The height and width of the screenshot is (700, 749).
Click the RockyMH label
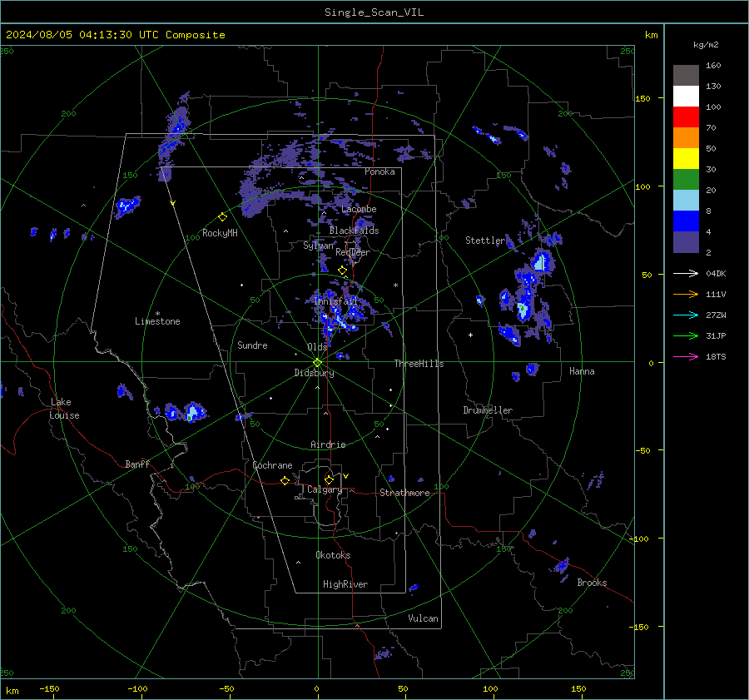click(x=220, y=233)
